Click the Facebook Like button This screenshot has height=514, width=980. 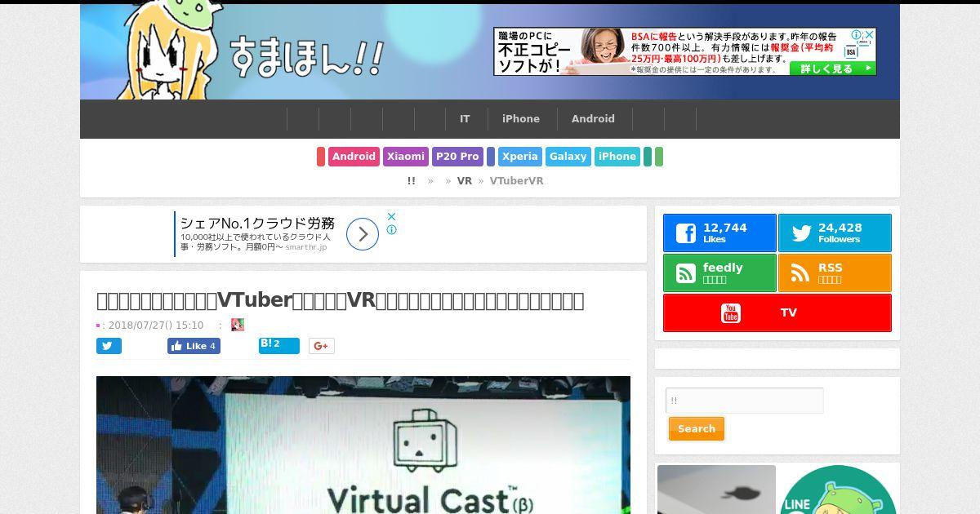click(194, 346)
